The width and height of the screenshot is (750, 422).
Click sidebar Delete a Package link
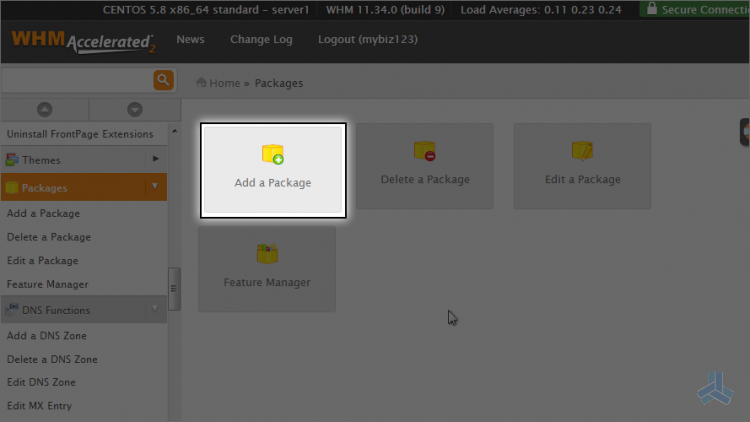(49, 237)
